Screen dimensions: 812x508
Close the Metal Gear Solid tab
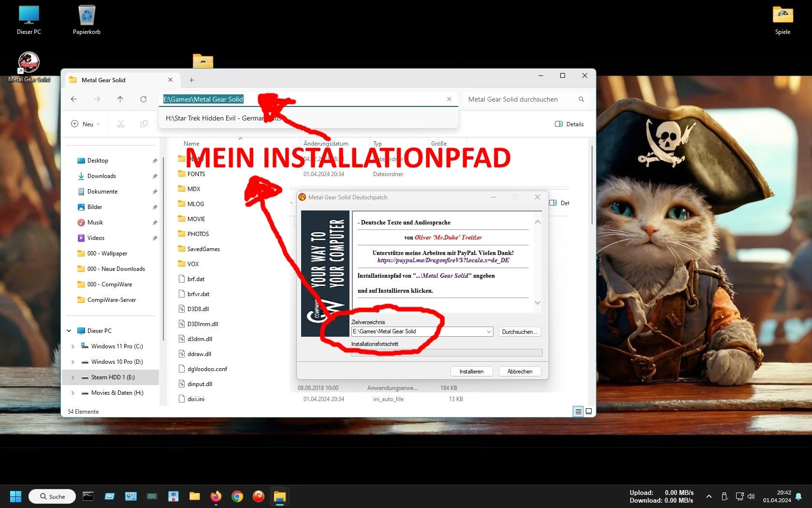170,80
